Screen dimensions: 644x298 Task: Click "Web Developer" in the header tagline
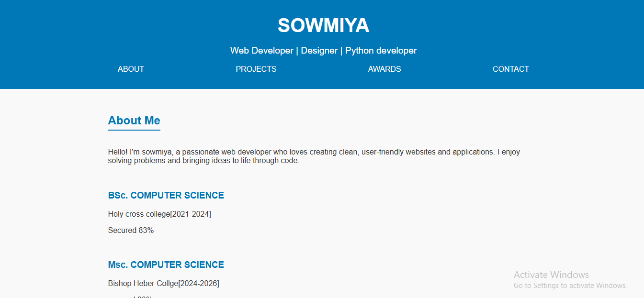pos(261,50)
